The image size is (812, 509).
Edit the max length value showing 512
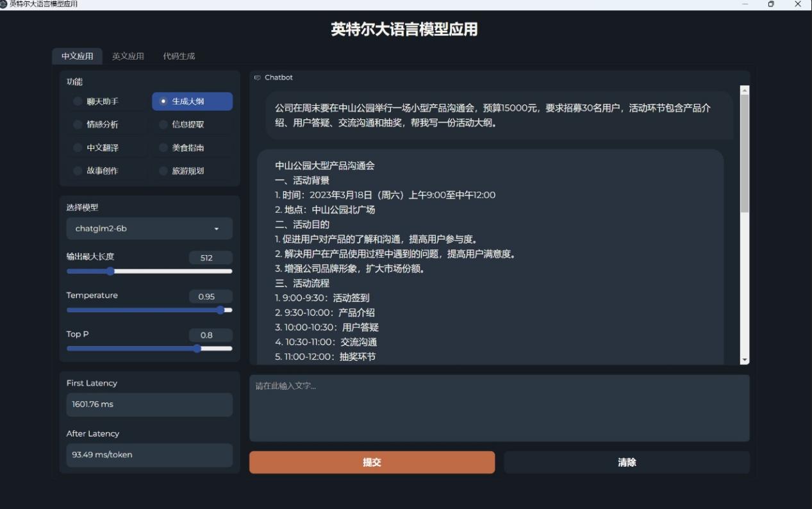click(210, 257)
